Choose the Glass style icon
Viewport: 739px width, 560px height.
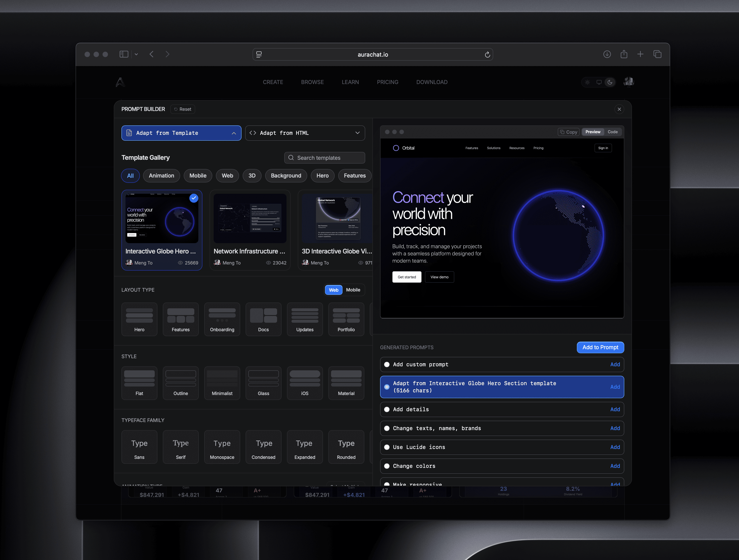[263, 383]
